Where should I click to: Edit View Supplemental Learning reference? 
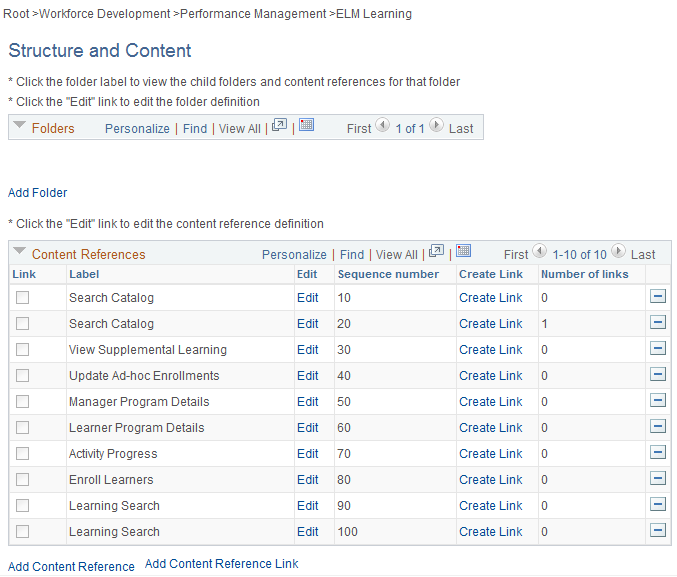308,349
